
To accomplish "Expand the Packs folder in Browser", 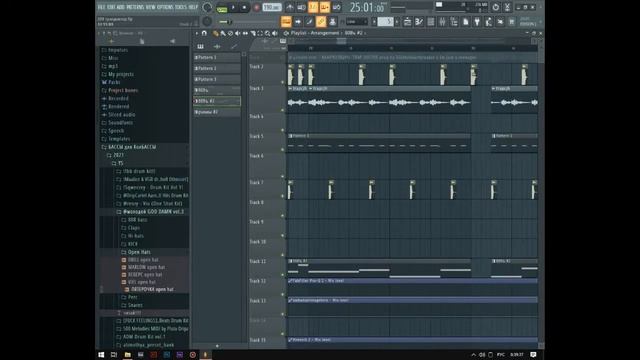I will click(x=114, y=82).
